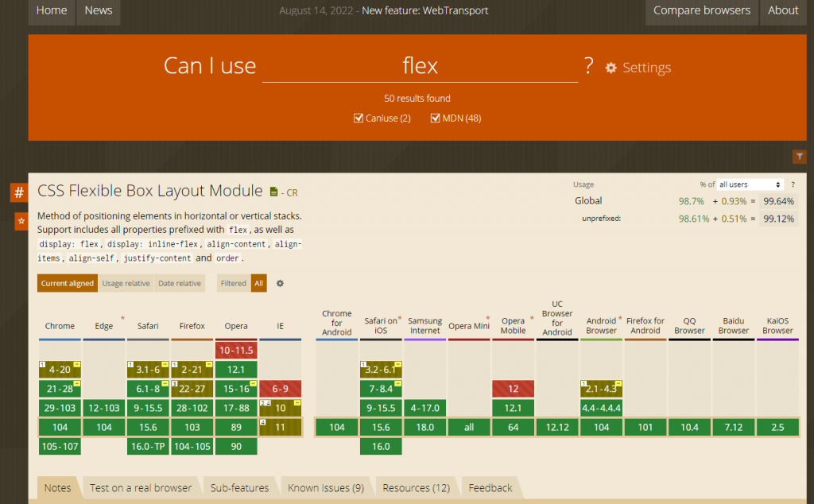Click the search field containing 'flex'
The width and height of the screenshot is (814, 504).
[420, 65]
